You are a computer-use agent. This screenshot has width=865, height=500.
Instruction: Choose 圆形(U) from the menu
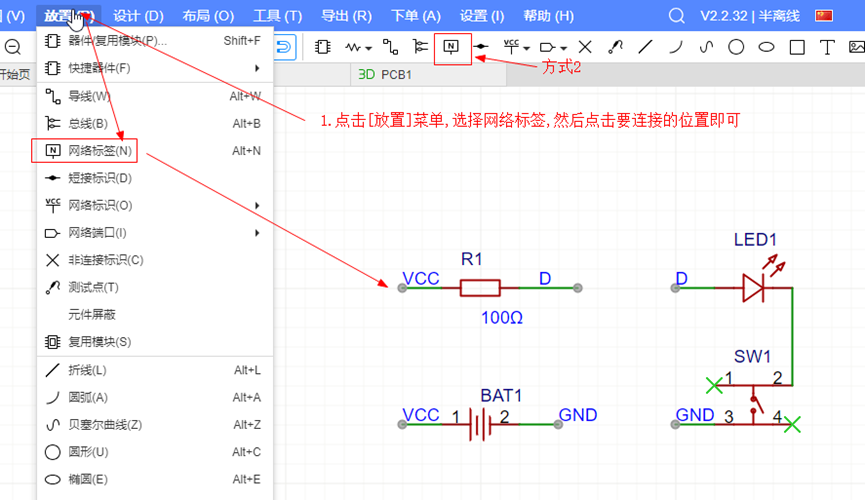tap(155, 452)
